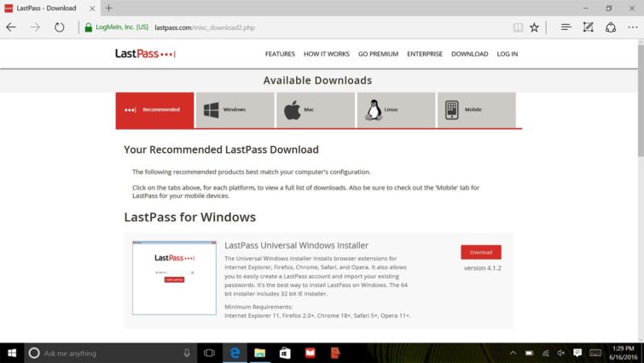
Task: Refresh the LastPass download page
Action: pos(60,27)
